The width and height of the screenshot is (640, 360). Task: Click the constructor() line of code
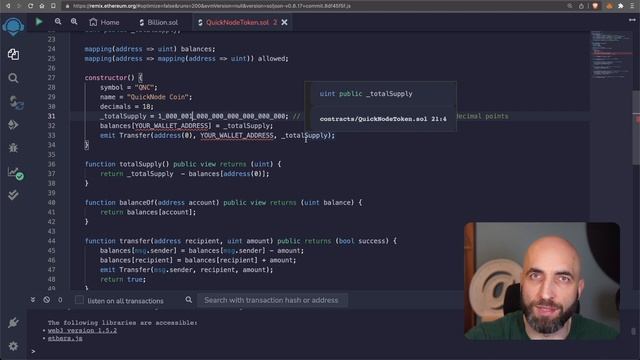tap(113, 78)
